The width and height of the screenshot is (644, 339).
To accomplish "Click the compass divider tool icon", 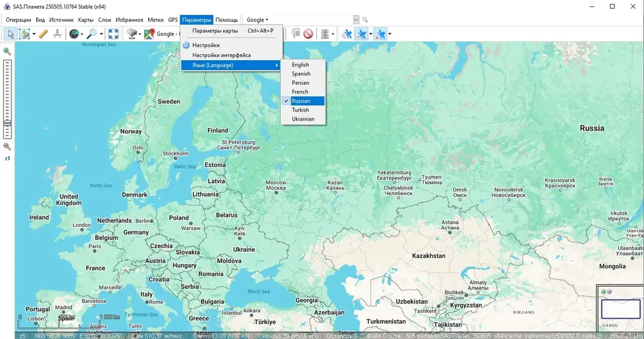I will tap(57, 34).
